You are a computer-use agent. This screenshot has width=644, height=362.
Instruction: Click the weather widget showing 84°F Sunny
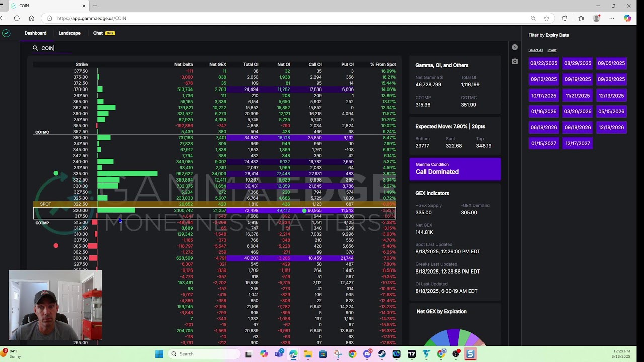[x=12, y=354]
